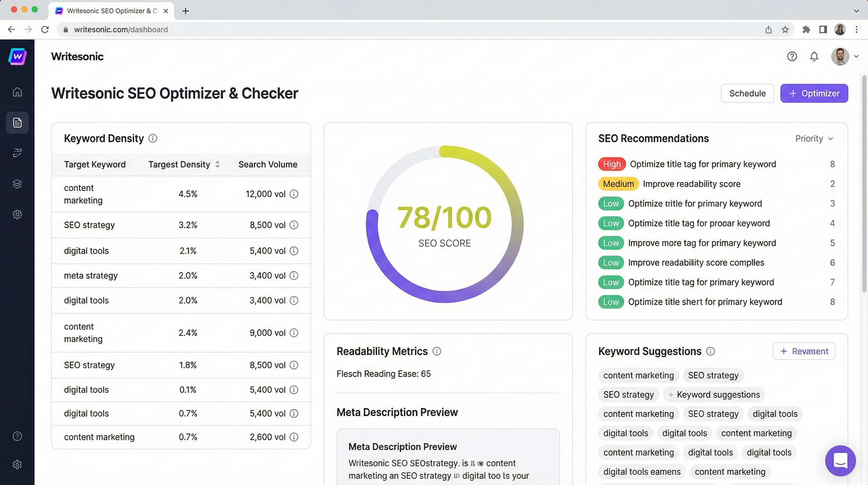Click the Schedule button
This screenshot has height=485, width=868.
748,93
